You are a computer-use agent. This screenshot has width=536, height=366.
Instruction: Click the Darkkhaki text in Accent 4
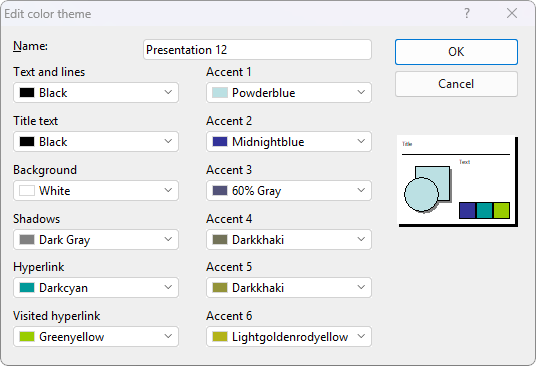258,240
